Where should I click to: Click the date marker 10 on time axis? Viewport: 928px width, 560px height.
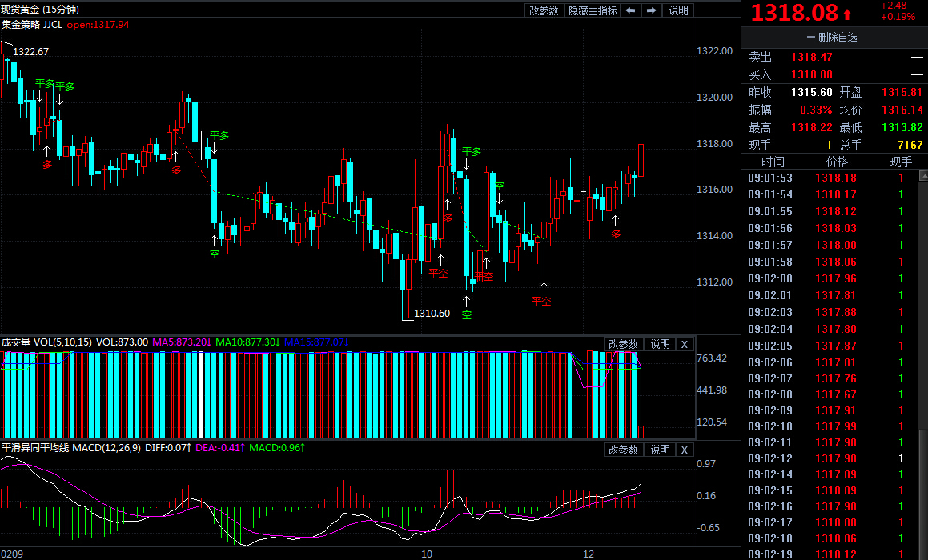click(x=427, y=554)
